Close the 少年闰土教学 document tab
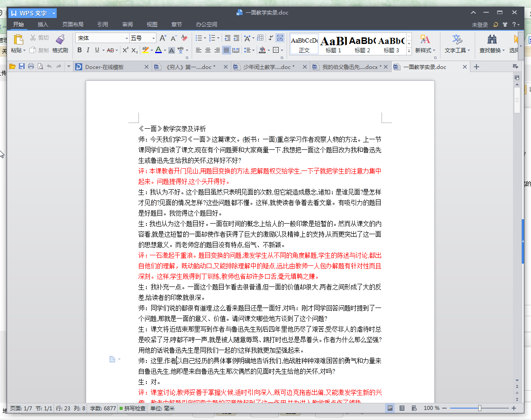This screenshot has height=420, width=531. tap(306, 67)
